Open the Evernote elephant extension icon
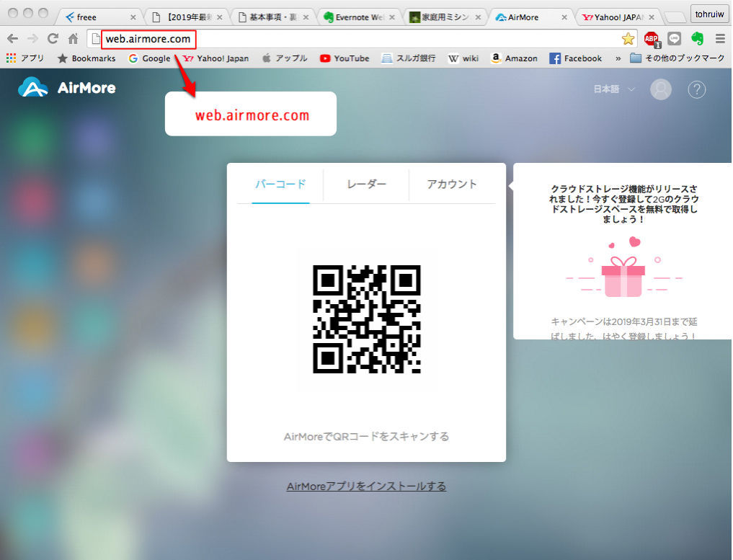Screen dimensions: 733x560 pyautogui.click(x=697, y=39)
